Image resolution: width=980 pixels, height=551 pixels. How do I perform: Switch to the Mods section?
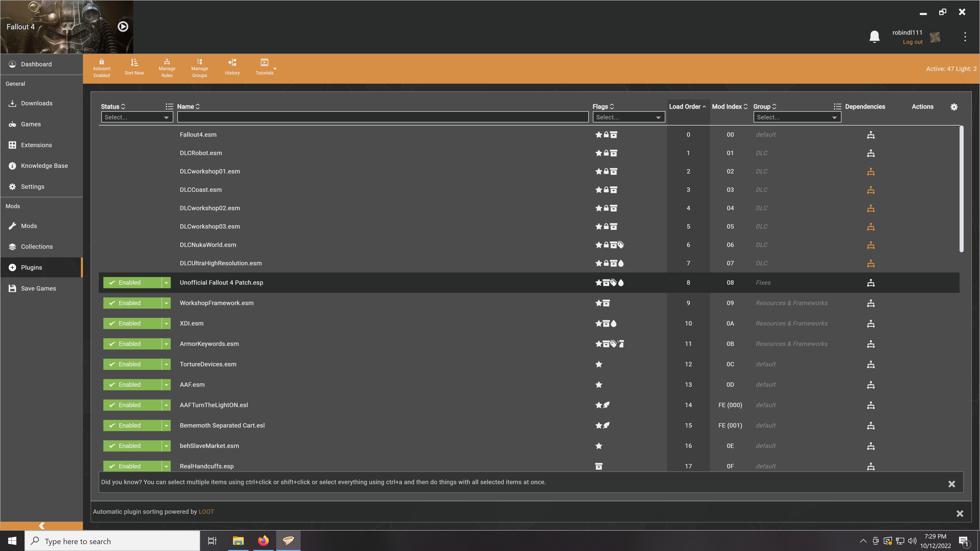(x=29, y=226)
